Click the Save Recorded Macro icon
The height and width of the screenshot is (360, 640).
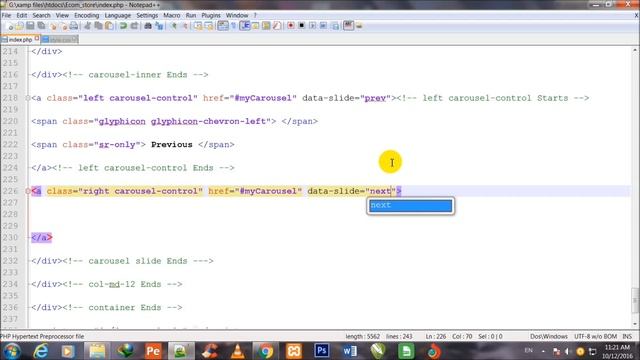coord(335,26)
